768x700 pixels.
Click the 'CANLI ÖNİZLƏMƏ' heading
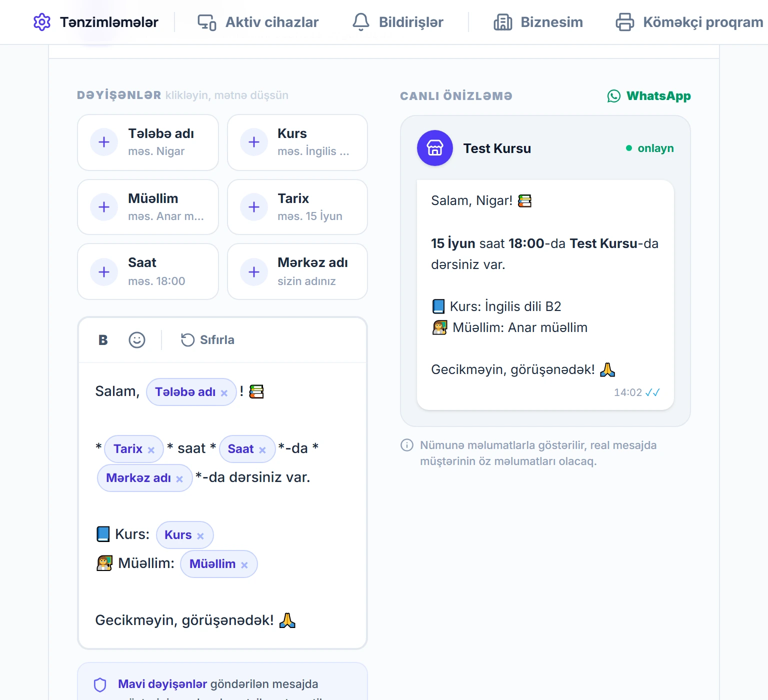456,96
